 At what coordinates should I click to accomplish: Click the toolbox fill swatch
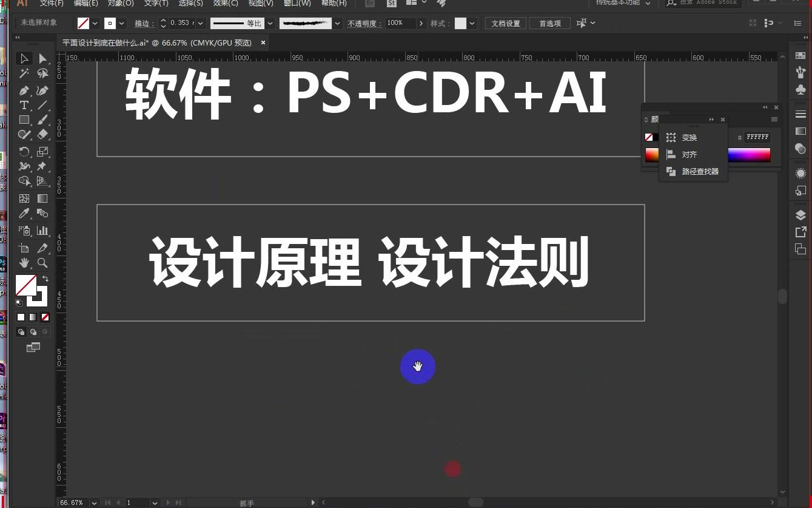(25, 285)
